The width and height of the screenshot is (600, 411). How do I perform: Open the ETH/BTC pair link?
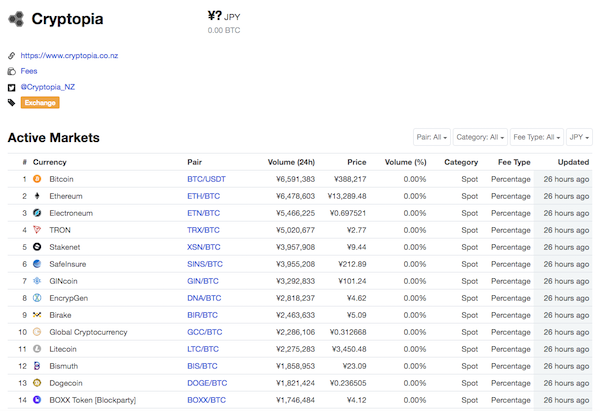click(x=204, y=196)
